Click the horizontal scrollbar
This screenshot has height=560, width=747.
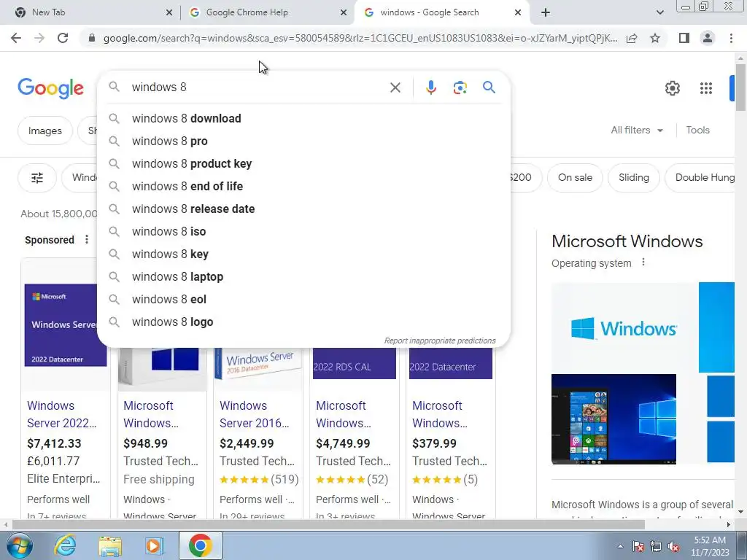click(329, 524)
